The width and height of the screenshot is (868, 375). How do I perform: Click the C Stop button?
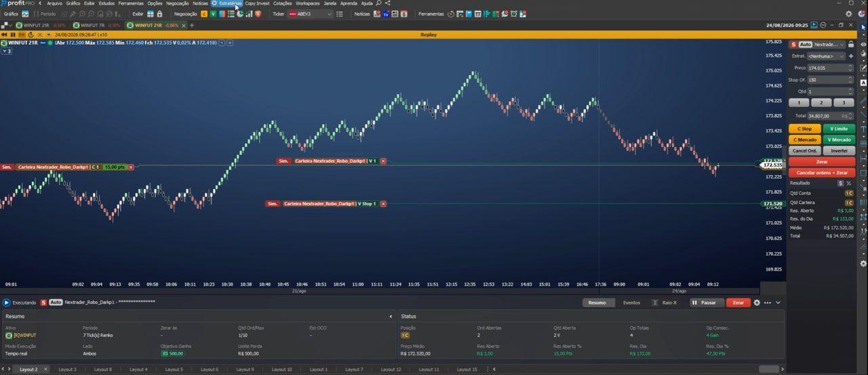tap(804, 128)
